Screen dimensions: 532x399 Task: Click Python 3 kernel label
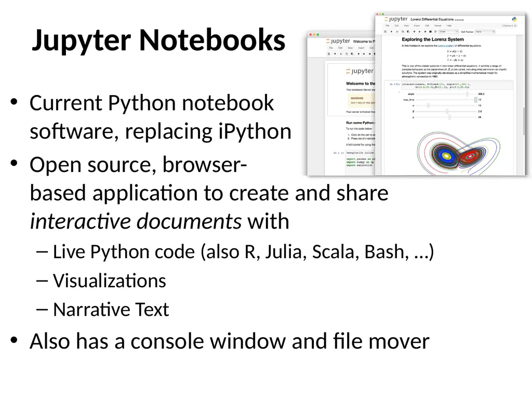508,26
